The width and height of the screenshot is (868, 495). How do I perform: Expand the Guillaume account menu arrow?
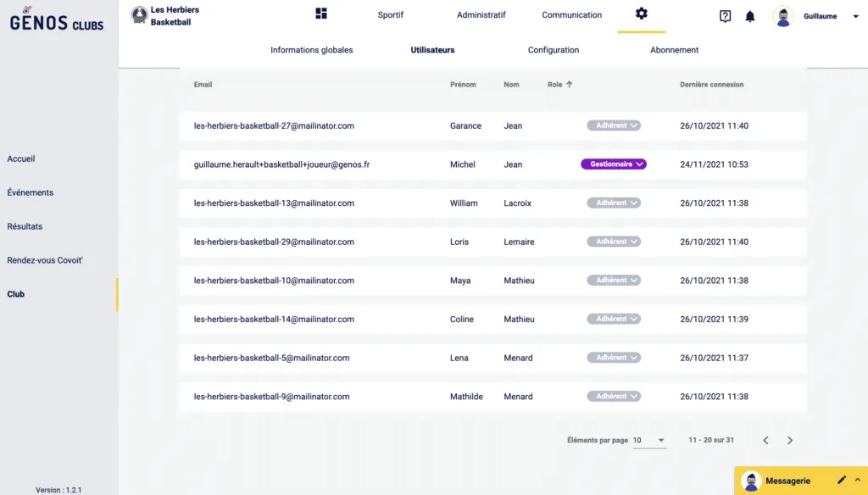[854, 16]
